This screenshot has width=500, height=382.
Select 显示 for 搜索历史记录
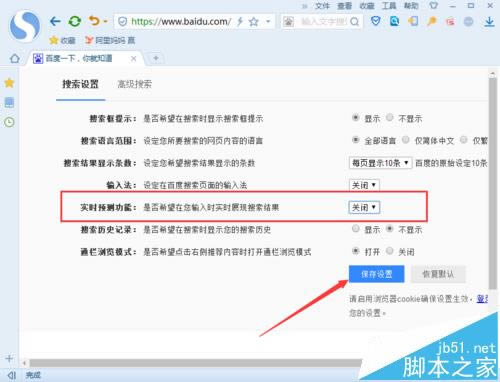point(356,228)
